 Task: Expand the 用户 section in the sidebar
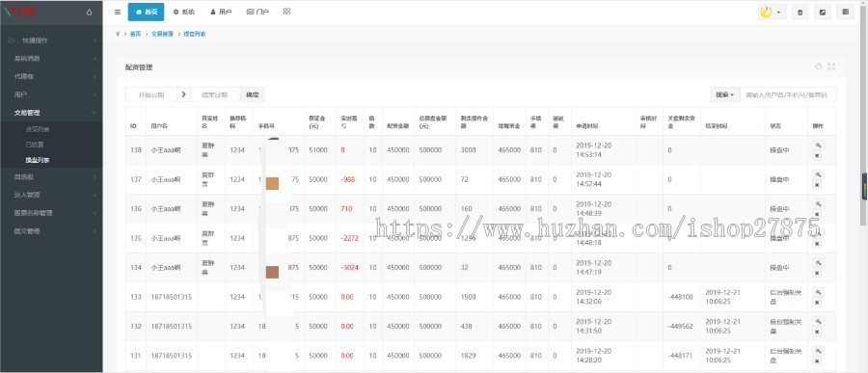pos(51,94)
